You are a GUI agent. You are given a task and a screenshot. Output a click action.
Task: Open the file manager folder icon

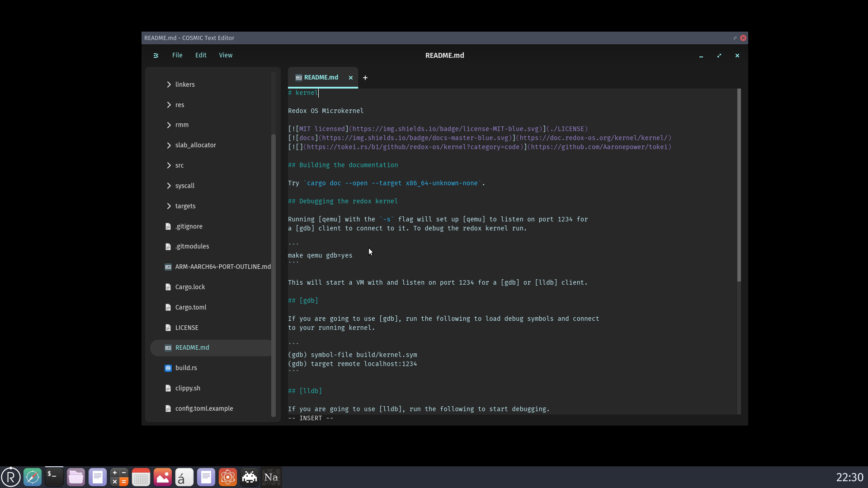[76, 477]
